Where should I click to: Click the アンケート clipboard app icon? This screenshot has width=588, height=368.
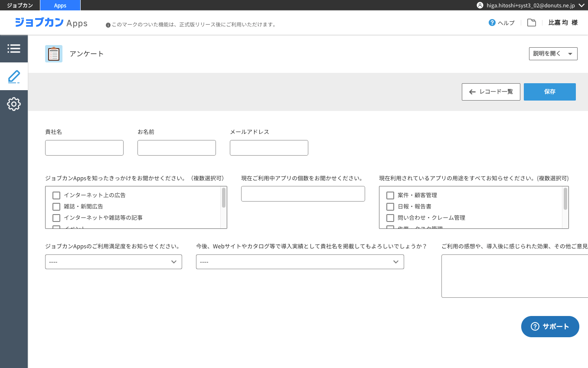pos(54,54)
